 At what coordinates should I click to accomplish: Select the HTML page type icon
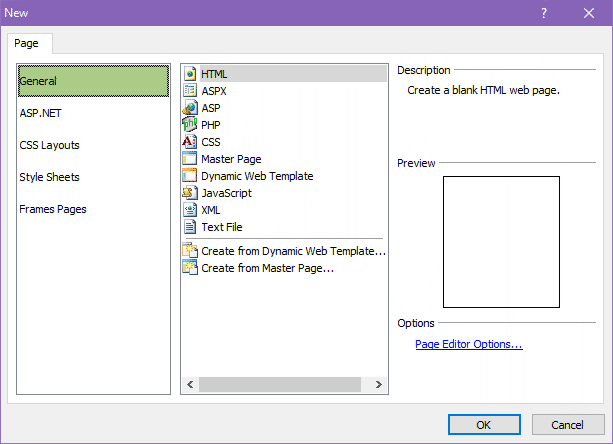[x=190, y=74]
